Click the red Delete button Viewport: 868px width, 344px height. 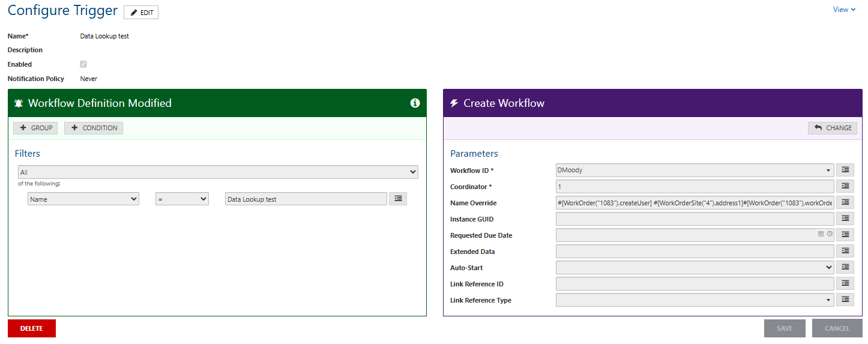pyautogui.click(x=32, y=328)
